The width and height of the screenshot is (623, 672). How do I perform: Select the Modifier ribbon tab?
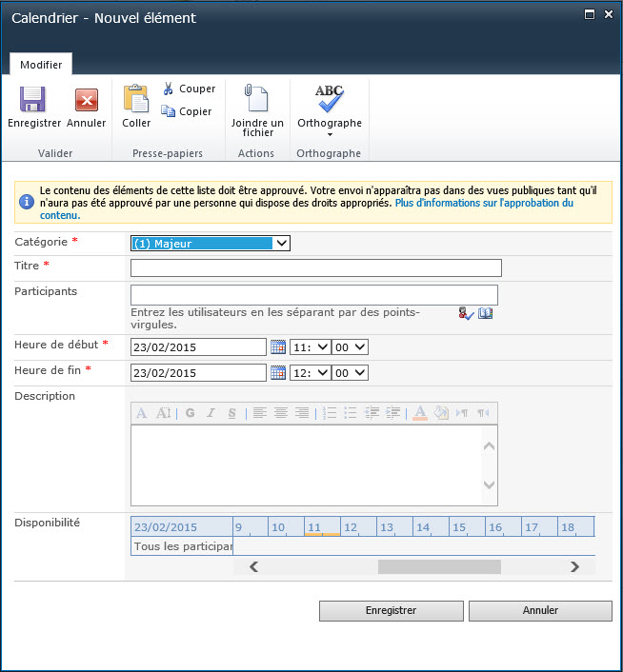(41, 65)
